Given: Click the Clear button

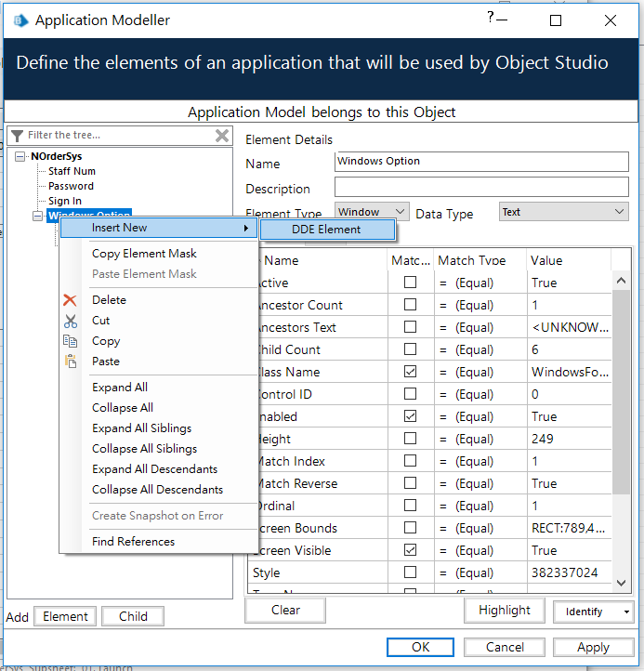Looking at the screenshot, I should (285, 611).
